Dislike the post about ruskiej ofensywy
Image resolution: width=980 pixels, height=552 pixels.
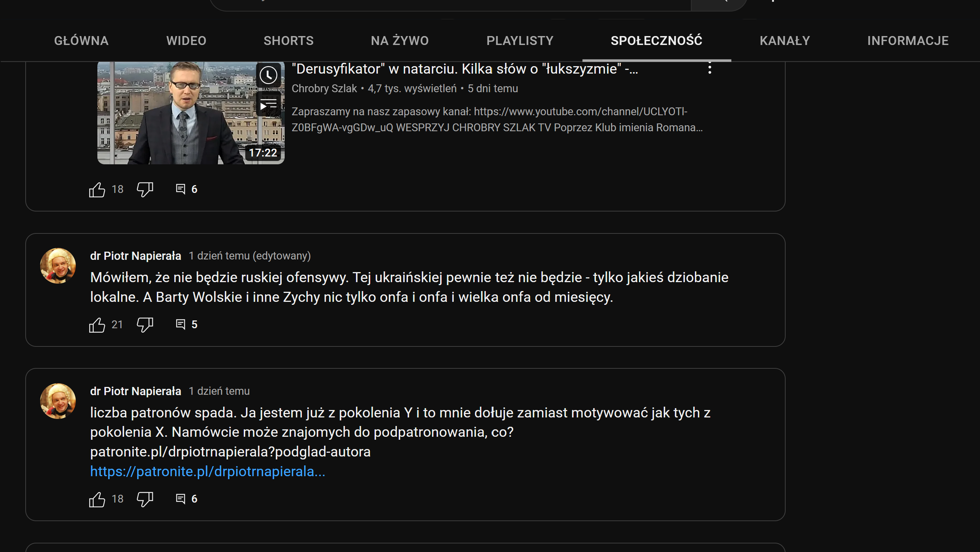pos(145,325)
